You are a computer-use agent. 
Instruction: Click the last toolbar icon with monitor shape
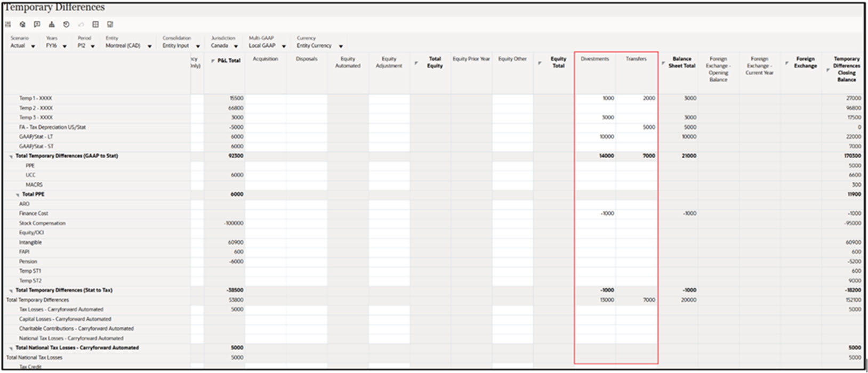(x=110, y=25)
